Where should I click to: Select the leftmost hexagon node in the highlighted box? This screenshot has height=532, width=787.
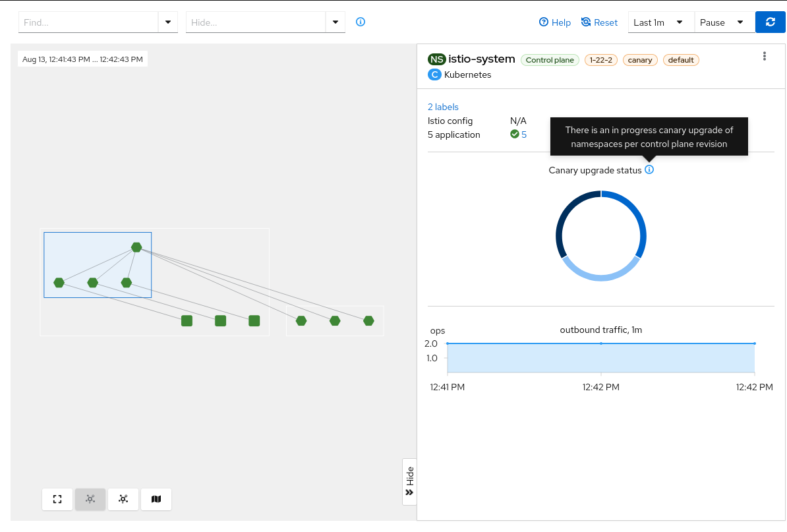coord(59,283)
